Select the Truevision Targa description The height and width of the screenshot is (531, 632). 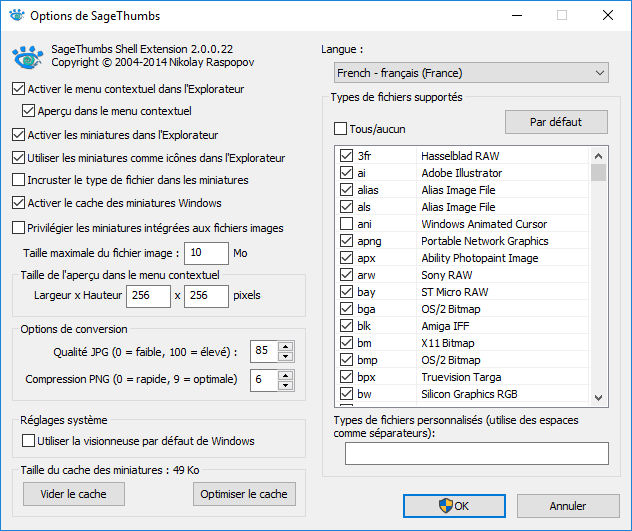pyautogui.click(x=461, y=377)
